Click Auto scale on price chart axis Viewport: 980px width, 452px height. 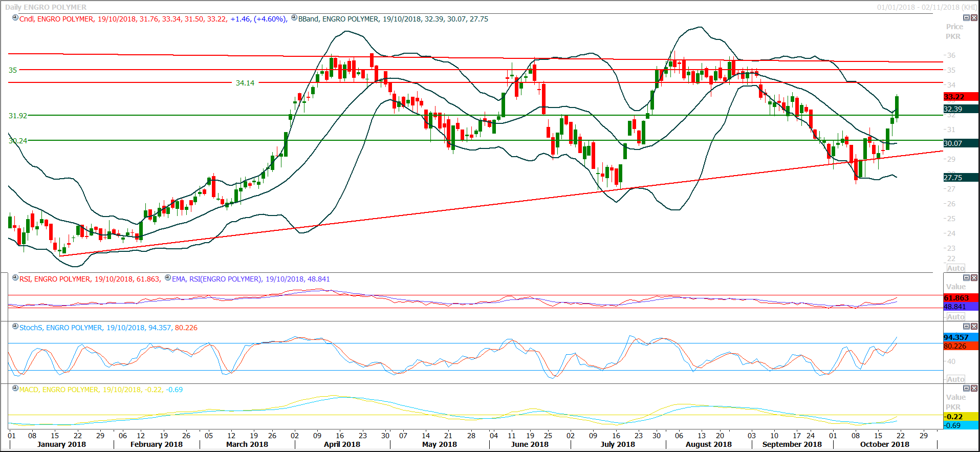click(955, 268)
